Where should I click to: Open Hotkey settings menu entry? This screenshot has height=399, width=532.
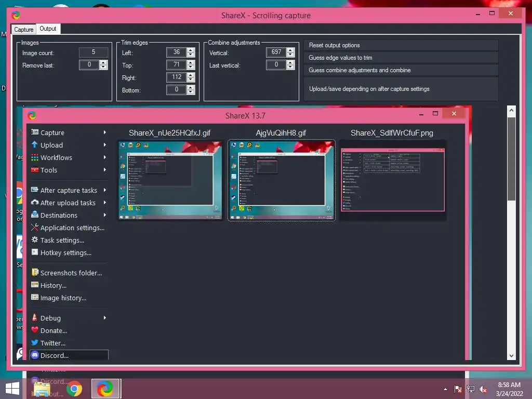tap(69, 253)
